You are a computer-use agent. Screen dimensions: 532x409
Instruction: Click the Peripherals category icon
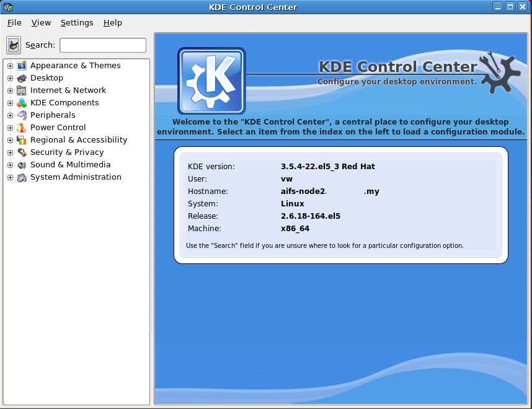[x=22, y=115]
